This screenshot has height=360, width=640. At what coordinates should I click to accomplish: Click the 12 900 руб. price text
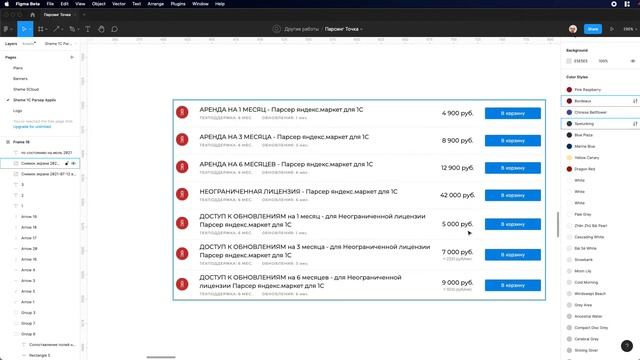point(457,168)
